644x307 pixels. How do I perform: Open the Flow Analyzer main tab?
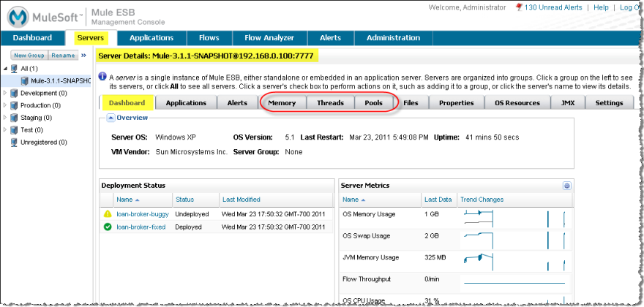(269, 38)
